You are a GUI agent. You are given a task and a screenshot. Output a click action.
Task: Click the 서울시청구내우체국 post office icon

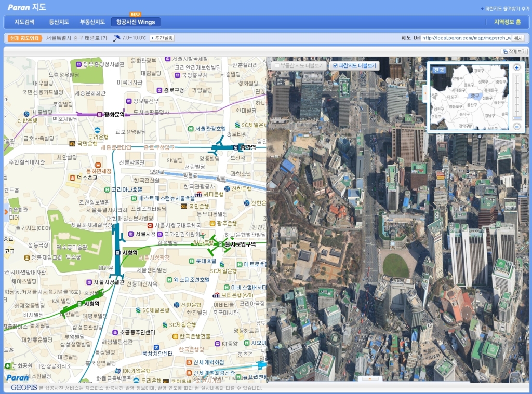click(x=150, y=225)
